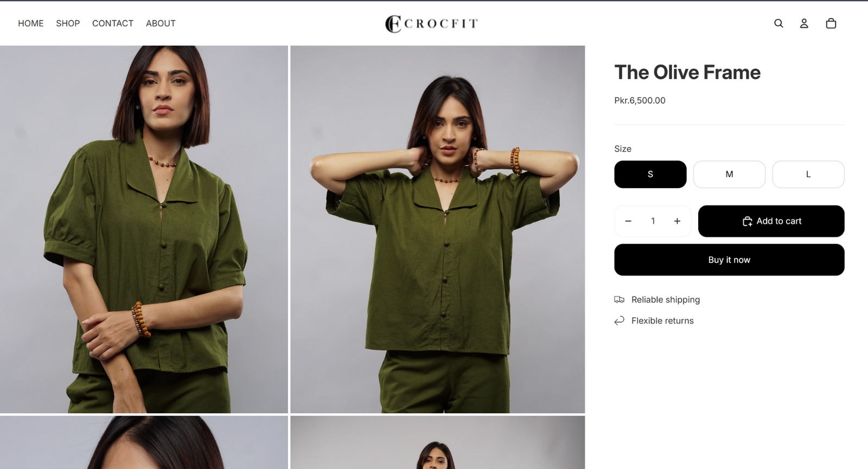Open the user account icon
Viewport: 868px width, 469px height.
804,23
